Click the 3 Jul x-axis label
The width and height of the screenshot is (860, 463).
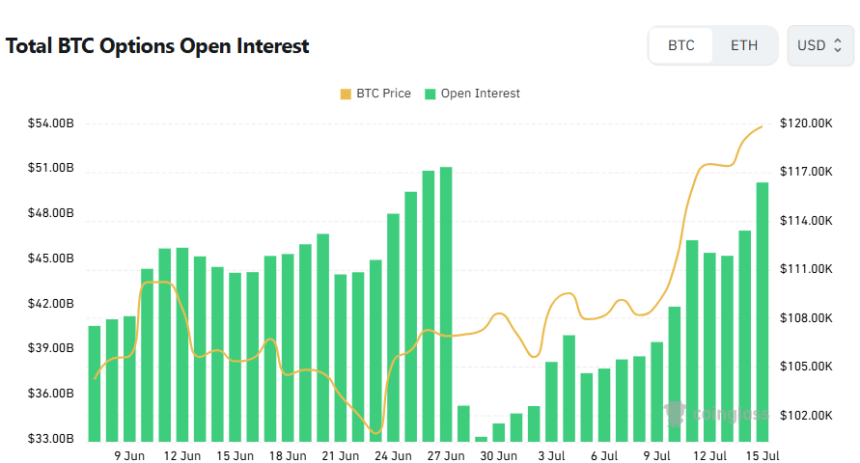point(551,456)
